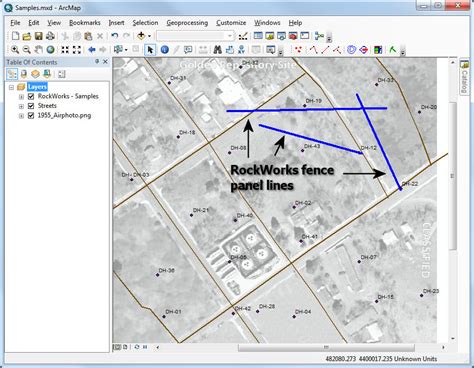List By Visibility in Table Of Contents
Screen dimensions: 474x368
pyautogui.click(x=35, y=74)
